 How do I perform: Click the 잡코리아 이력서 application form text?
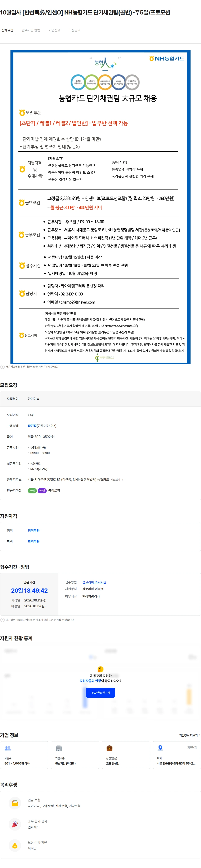click(x=93, y=589)
